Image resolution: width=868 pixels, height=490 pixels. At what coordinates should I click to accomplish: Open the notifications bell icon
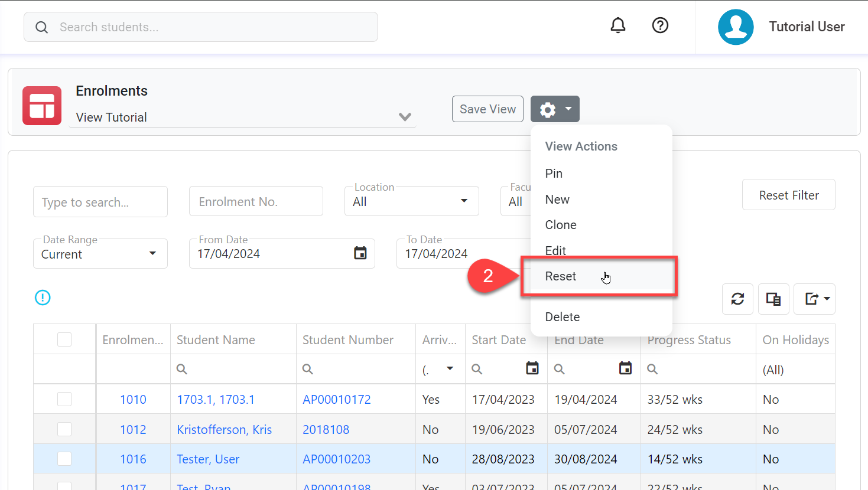tap(618, 25)
